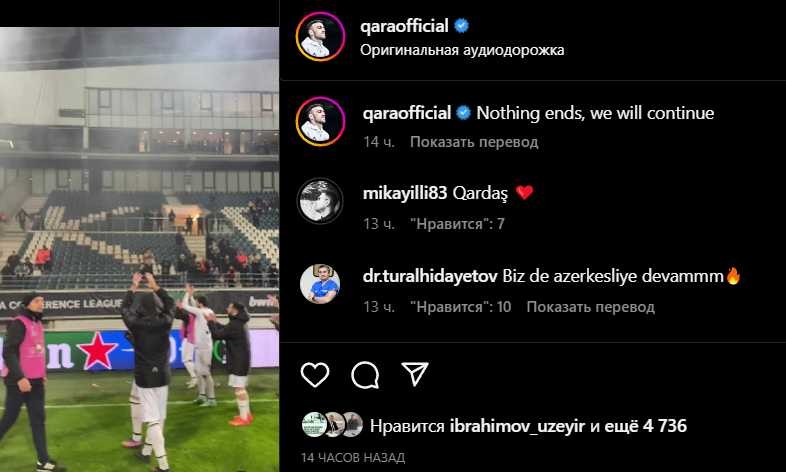Open qaraofficial username in header
The height and width of the screenshot is (472, 786).
[x=404, y=26]
